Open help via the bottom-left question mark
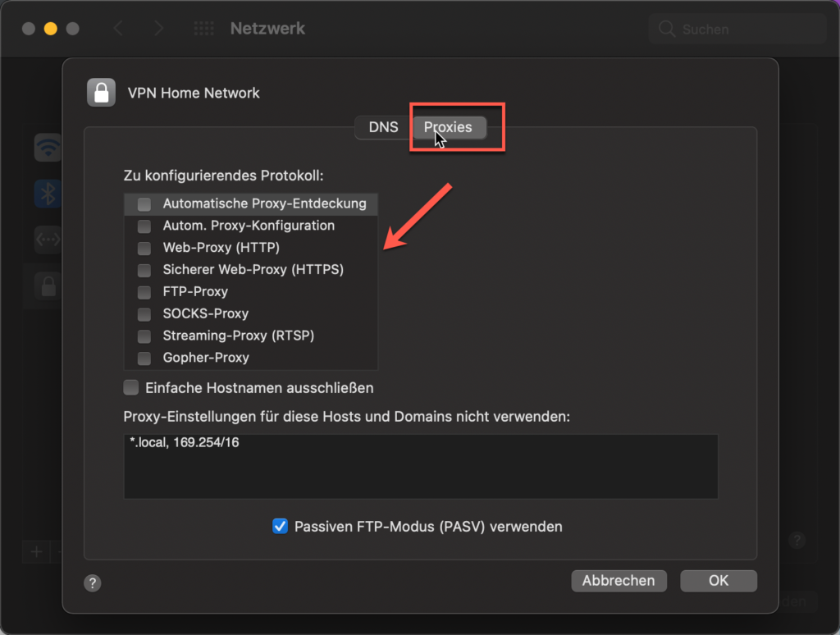840x635 pixels. (92, 583)
